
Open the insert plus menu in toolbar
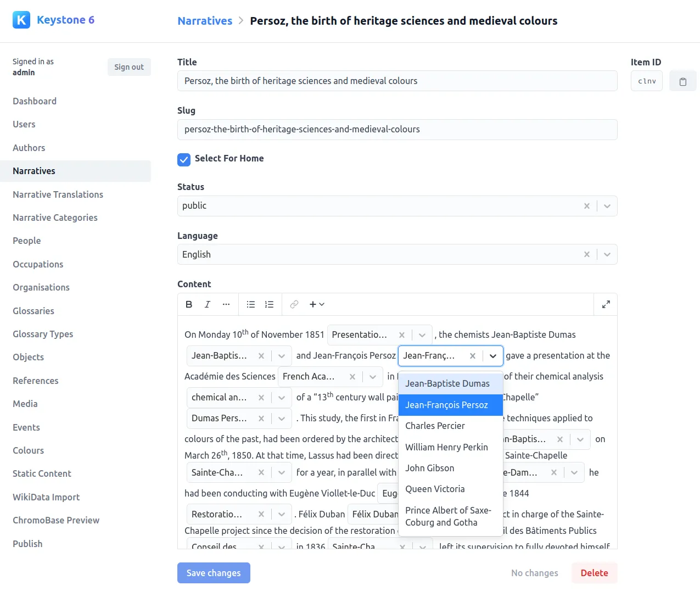point(317,304)
